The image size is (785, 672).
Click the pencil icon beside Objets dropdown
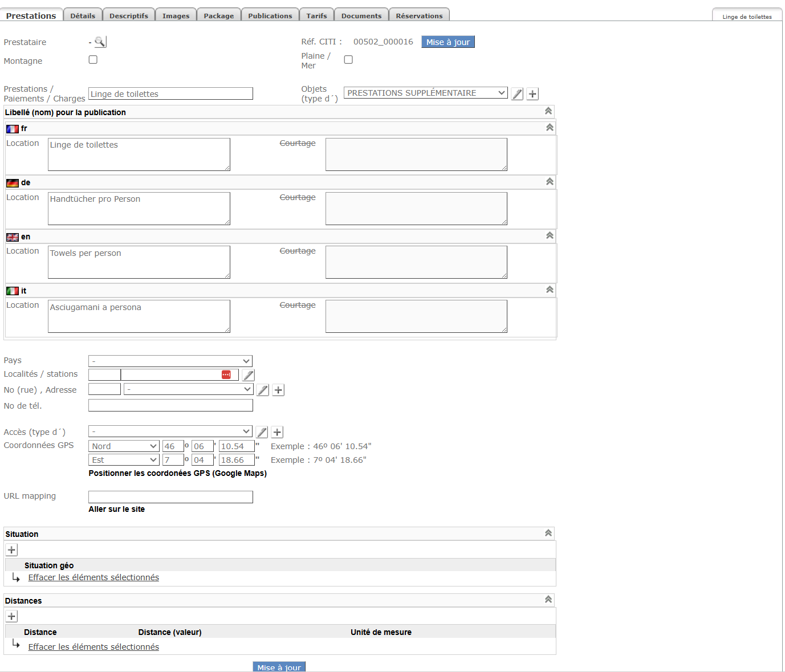tap(517, 94)
